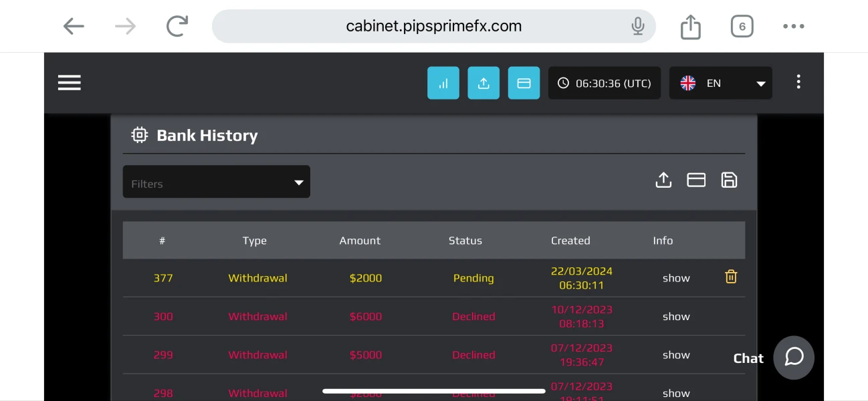Show info for declined withdrawal 300
This screenshot has height=401, width=868.
(676, 317)
